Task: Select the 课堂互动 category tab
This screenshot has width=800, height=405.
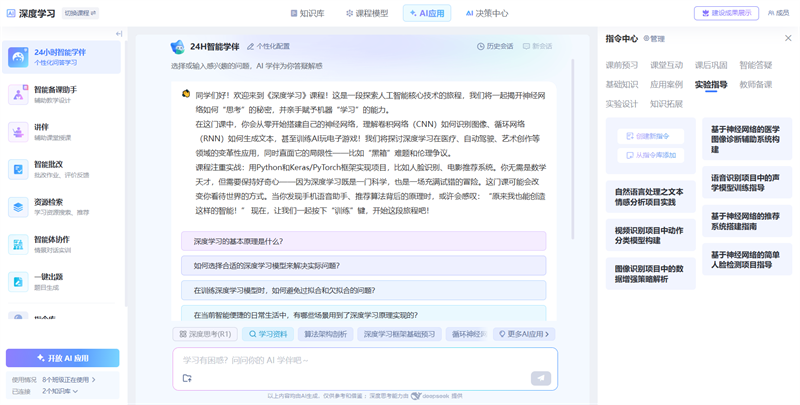Action: (x=667, y=65)
